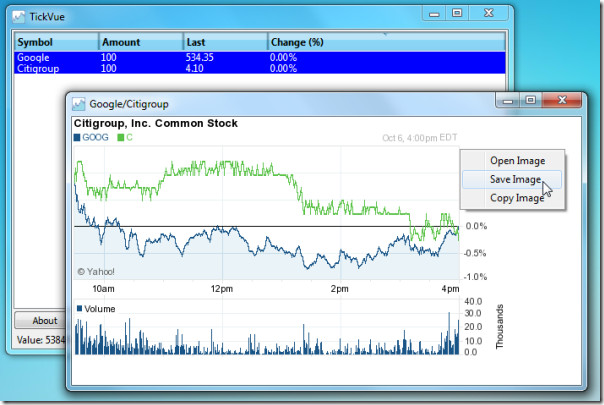
Task: Click the 12pm time axis label
Action: coord(222,289)
